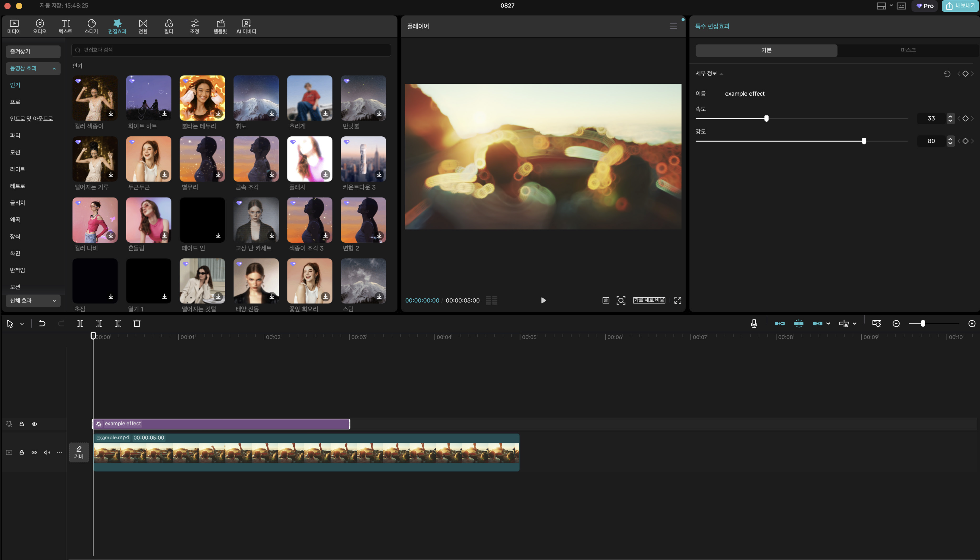
Task: Expand the 신체 효과 category
Action: click(x=54, y=301)
